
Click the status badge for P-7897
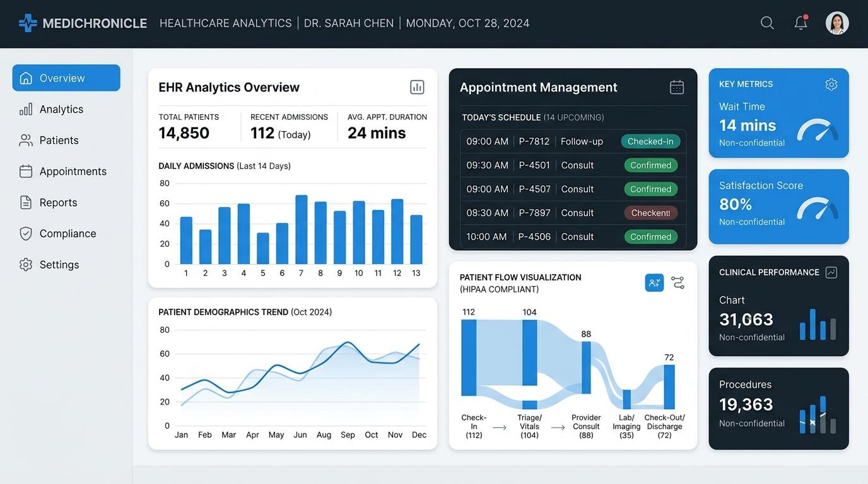coord(650,213)
